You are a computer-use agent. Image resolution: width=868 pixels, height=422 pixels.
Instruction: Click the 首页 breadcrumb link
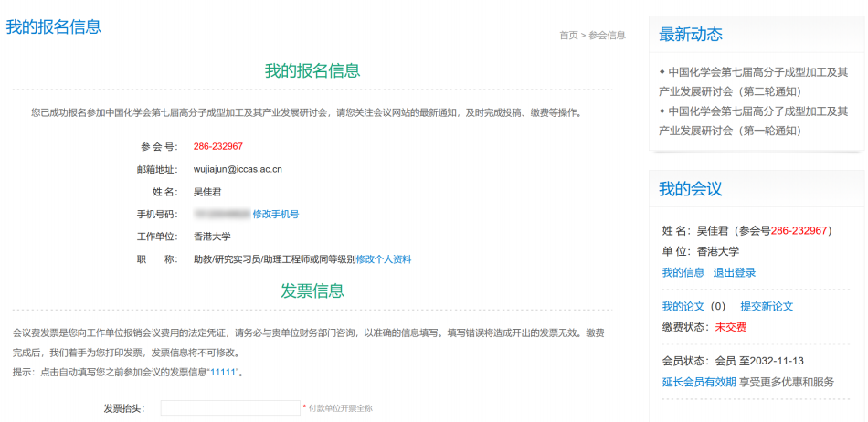(x=568, y=36)
